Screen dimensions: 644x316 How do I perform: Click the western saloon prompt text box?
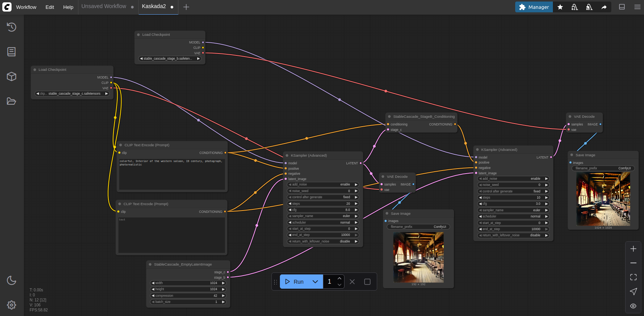[171, 174]
